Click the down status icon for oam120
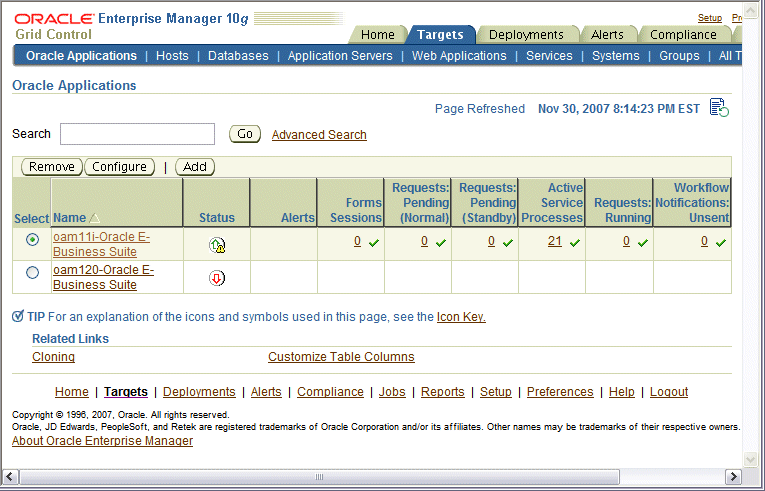 (217, 278)
